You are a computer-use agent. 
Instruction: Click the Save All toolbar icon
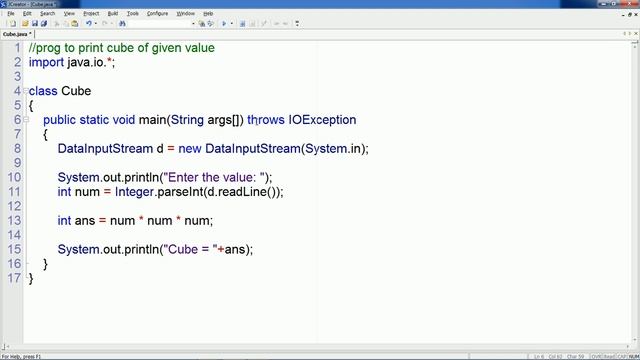(x=44, y=24)
